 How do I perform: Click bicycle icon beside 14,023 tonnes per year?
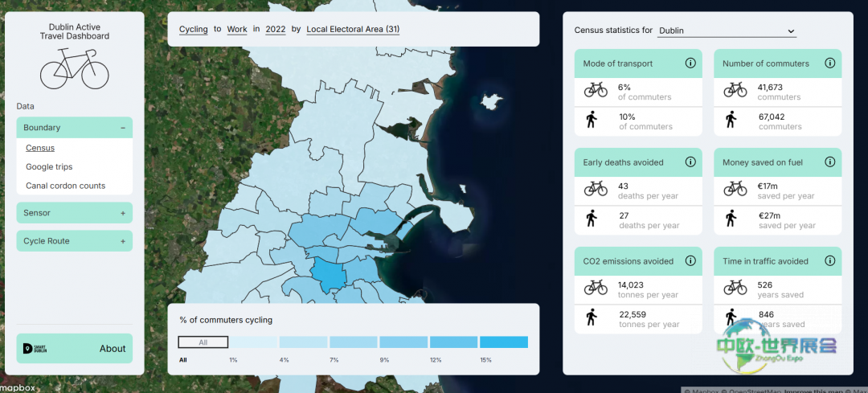[596, 289]
